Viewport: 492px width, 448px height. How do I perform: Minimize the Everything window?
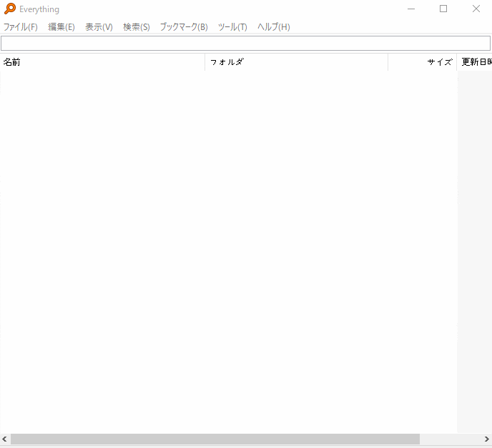(411, 9)
